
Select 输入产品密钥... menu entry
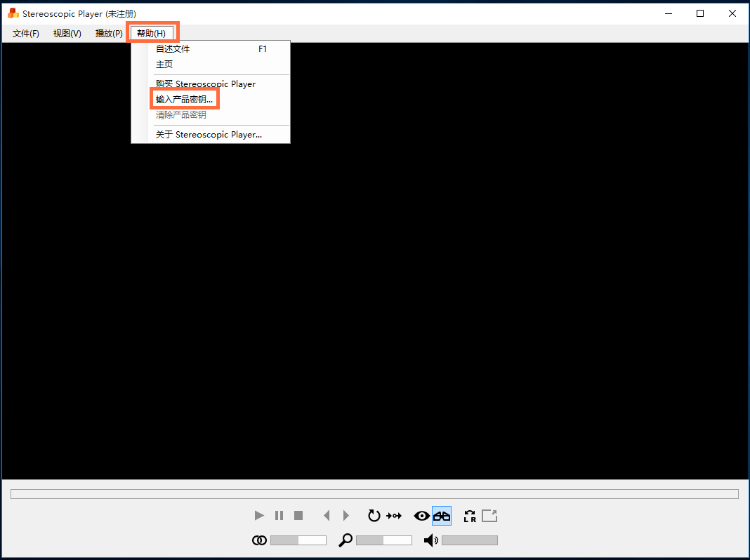(211, 100)
